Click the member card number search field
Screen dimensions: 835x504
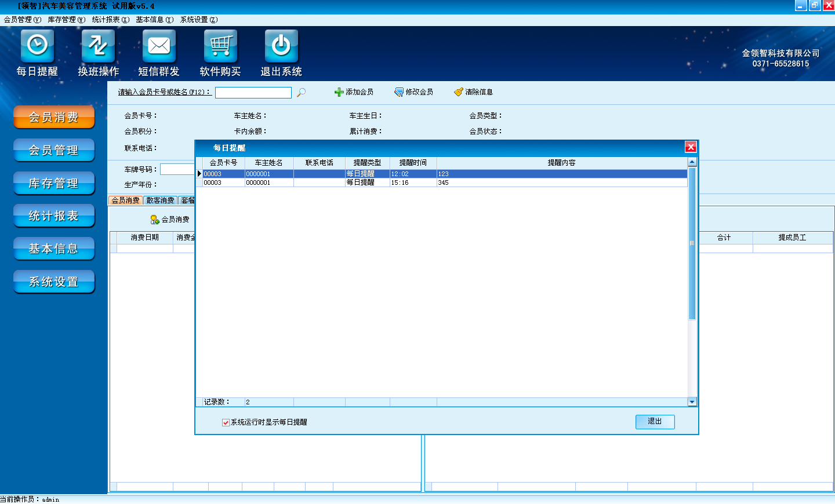click(253, 93)
